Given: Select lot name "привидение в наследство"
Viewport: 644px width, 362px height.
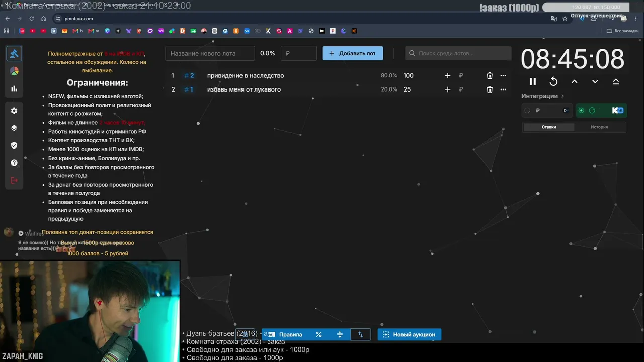Looking at the screenshot, I should point(246,76).
